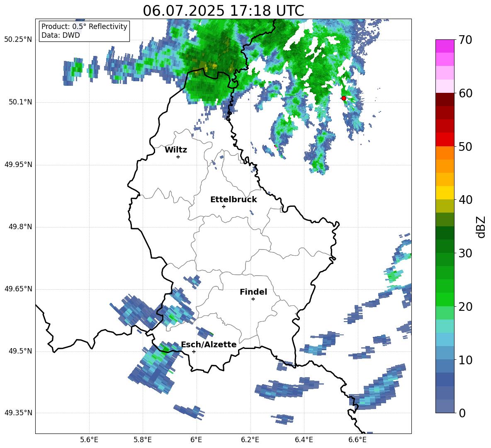Click the red dot radar marker
This screenshot has height=448, width=491.
[344, 98]
